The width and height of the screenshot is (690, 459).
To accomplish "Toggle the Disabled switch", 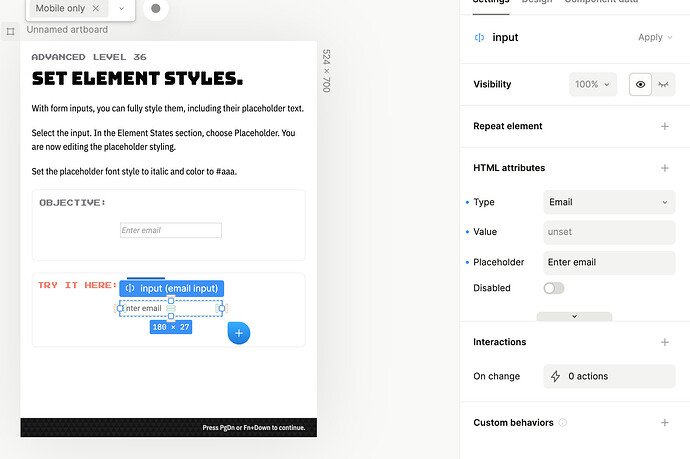I will 554,288.
